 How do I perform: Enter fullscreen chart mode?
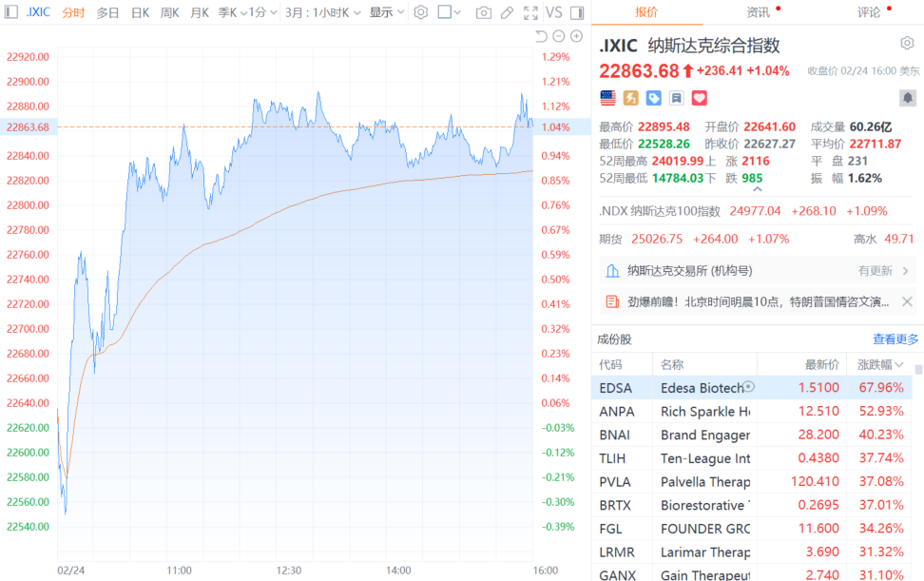pos(530,12)
